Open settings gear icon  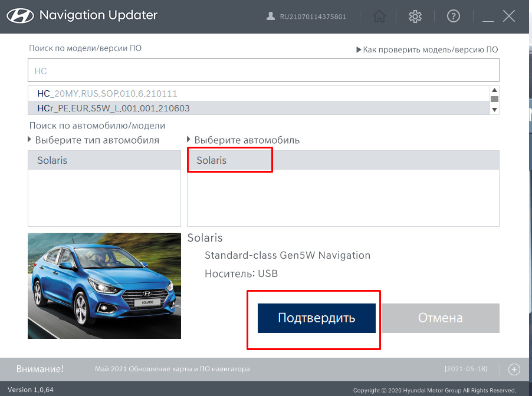[415, 16]
